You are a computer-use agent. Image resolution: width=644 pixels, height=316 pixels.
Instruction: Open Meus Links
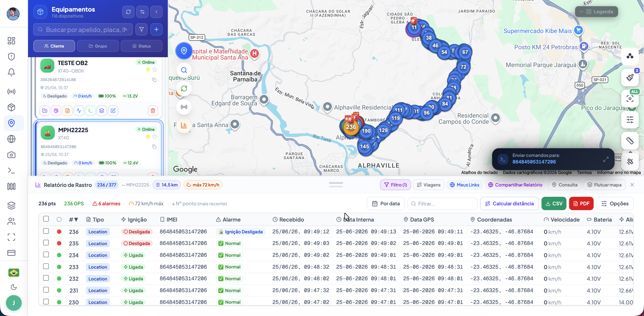pyautogui.click(x=464, y=185)
